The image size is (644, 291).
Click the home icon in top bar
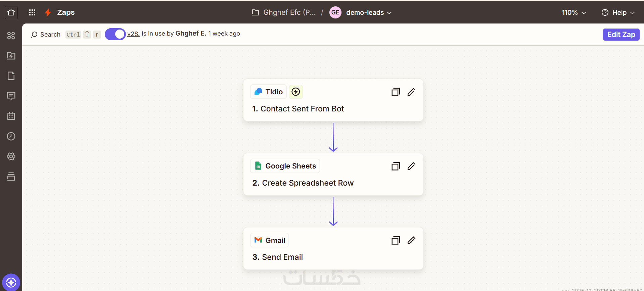point(11,13)
